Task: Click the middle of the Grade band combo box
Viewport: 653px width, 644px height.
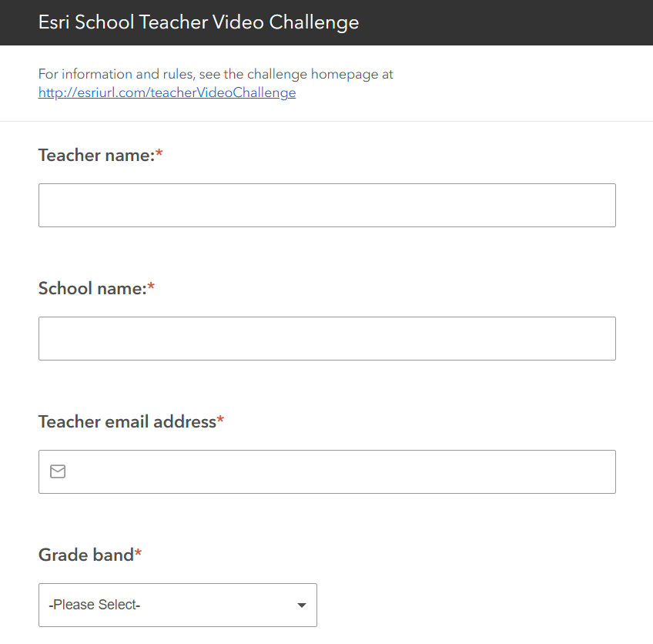Action: point(178,605)
